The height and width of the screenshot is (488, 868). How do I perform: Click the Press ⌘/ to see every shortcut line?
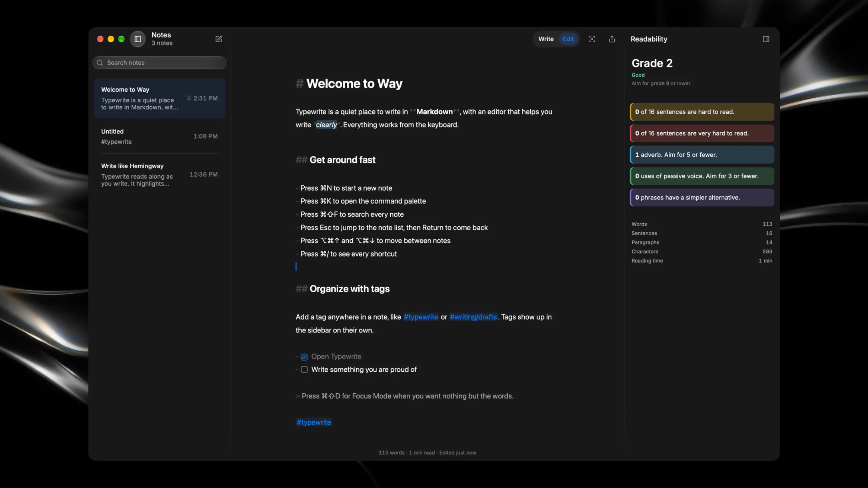pyautogui.click(x=348, y=254)
